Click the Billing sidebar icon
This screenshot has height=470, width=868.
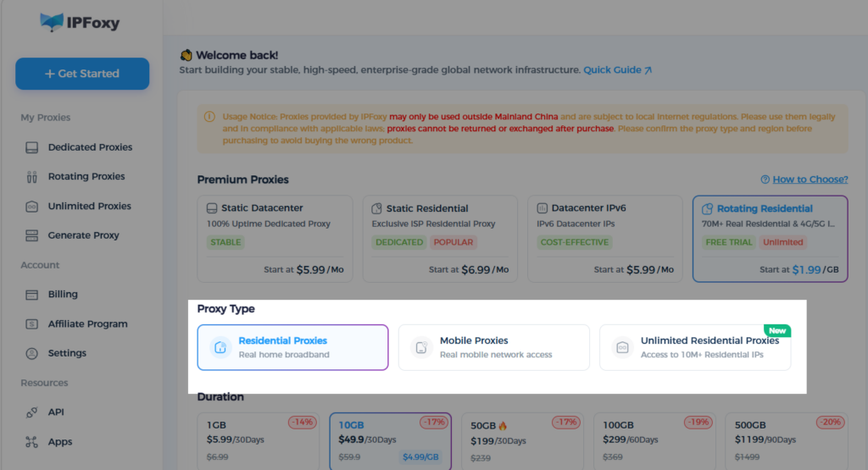pos(32,295)
